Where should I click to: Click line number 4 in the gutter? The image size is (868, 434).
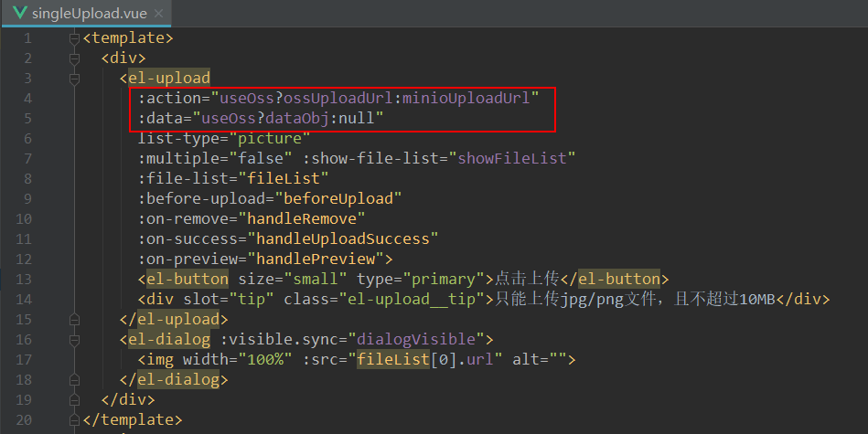coord(27,99)
